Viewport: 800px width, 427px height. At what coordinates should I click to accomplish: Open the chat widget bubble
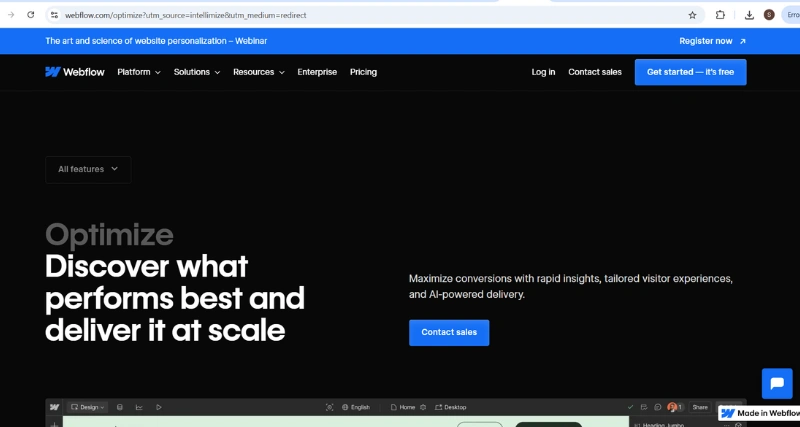tap(776, 384)
